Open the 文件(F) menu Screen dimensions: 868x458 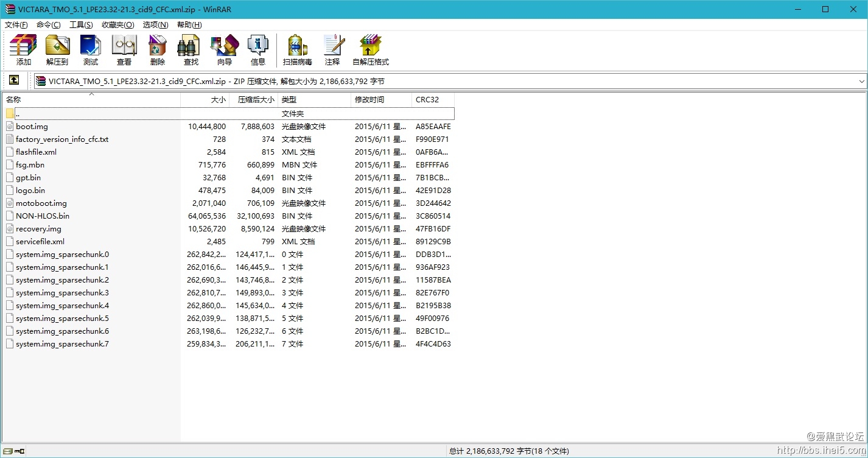point(16,25)
